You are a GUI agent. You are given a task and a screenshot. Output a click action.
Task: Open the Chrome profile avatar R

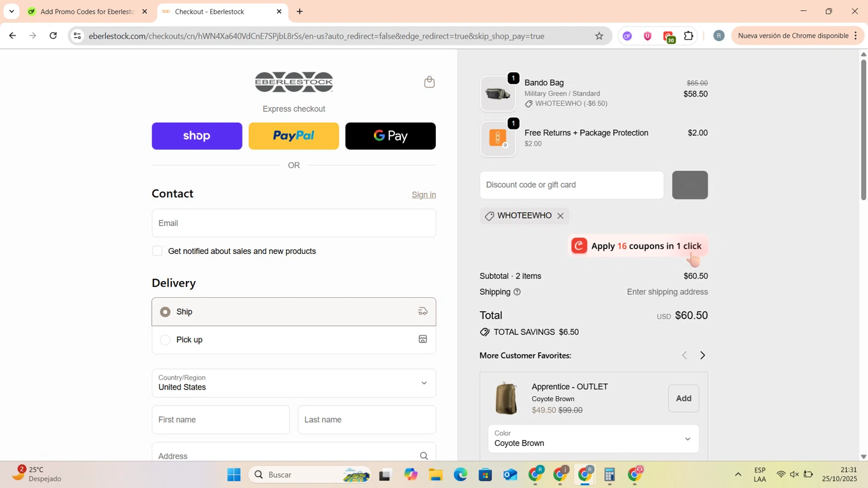pos(719,36)
